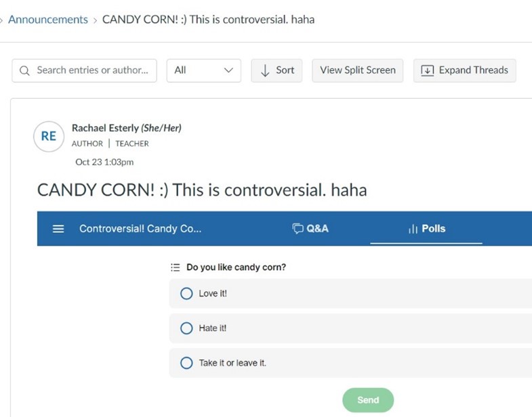The height and width of the screenshot is (417, 532).
Task: Click the RE author avatar
Action: tap(49, 136)
